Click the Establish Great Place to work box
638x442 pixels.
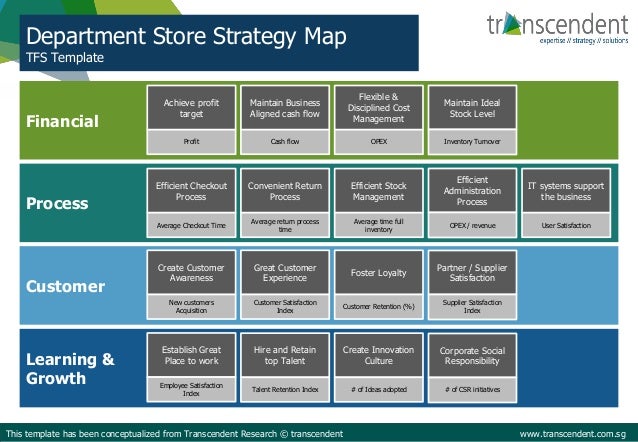click(191, 355)
